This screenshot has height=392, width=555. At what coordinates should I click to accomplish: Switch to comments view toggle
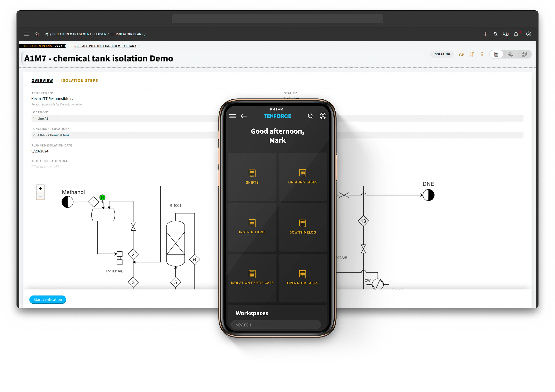pyautogui.click(x=510, y=54)
